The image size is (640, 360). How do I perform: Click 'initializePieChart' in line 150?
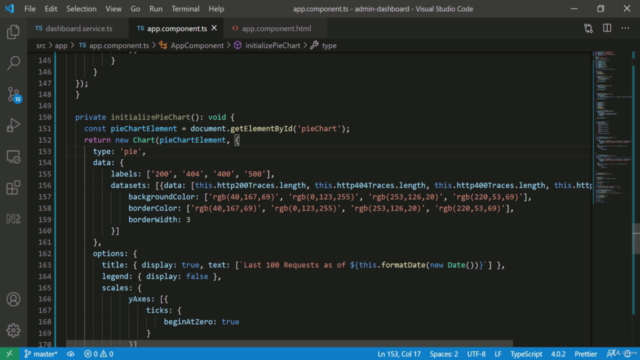click(x=151, y=117)
